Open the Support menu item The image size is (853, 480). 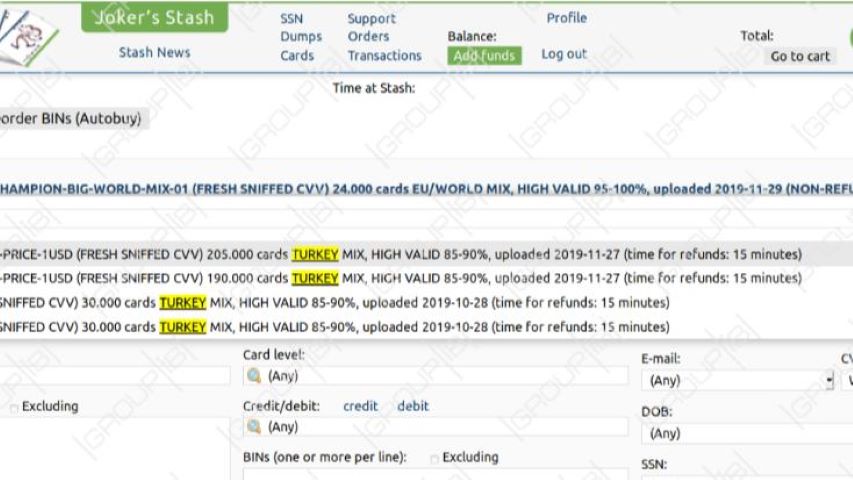(372, 19)
